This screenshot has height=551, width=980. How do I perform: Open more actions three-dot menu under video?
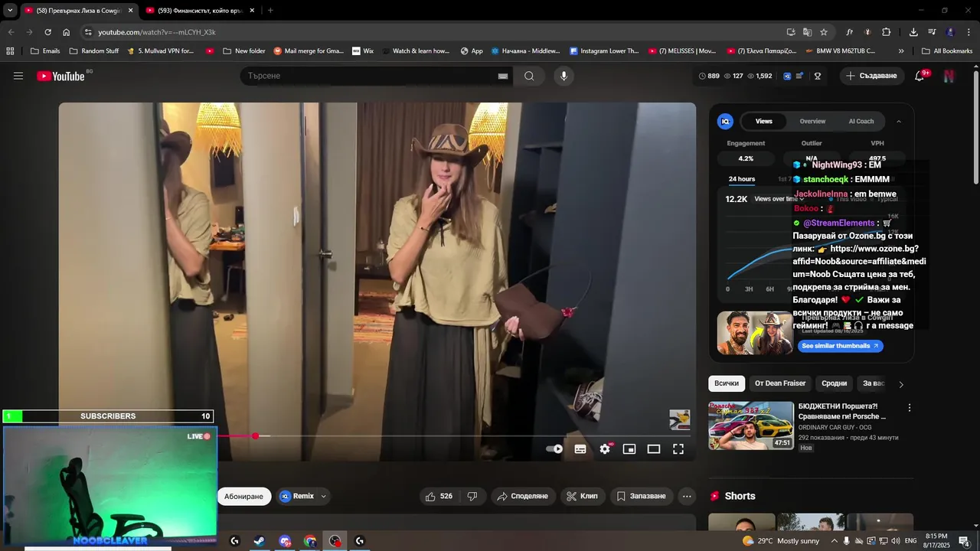click(x=687, y=496)
